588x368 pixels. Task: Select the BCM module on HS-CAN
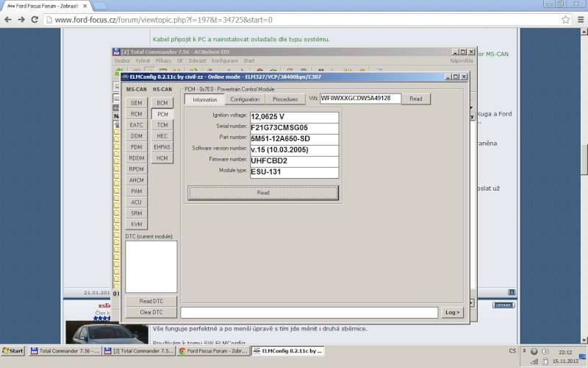tap(162, 103)
